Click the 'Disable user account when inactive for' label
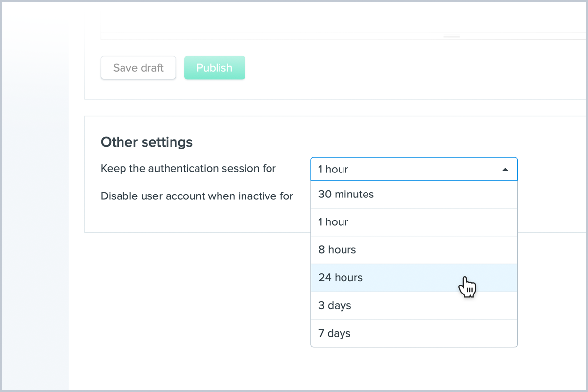588x392 pixels. coord(196,196)
